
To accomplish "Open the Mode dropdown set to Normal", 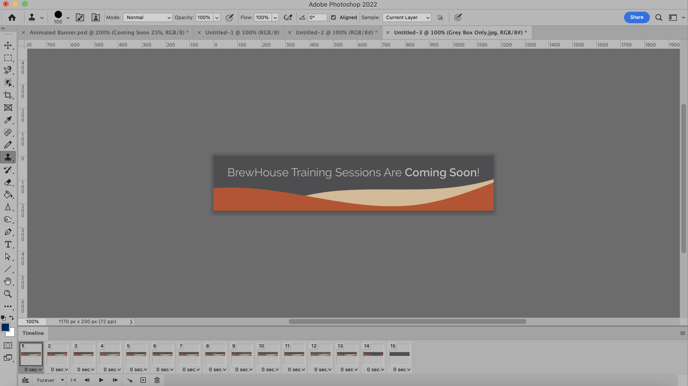I will 147,18.
